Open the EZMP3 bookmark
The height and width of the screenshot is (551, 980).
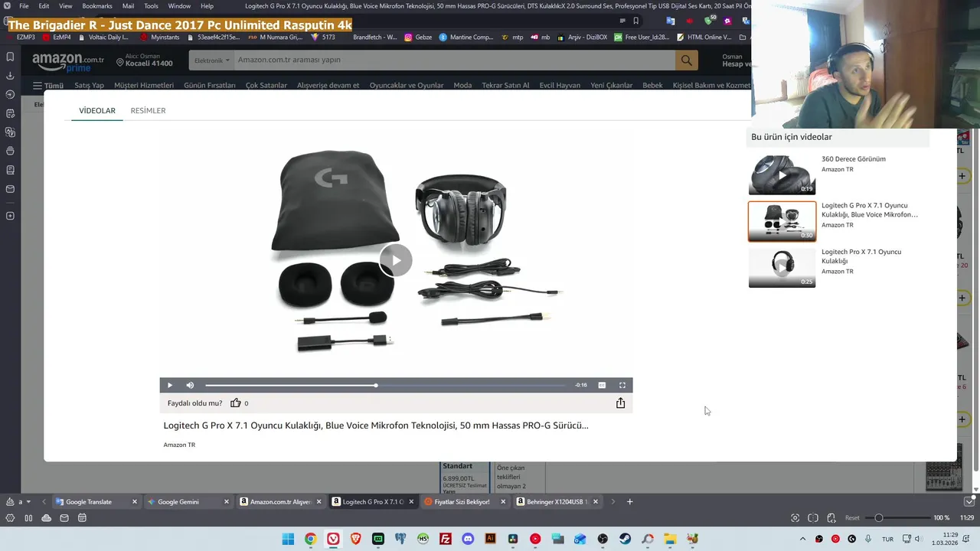click(21, 37)
